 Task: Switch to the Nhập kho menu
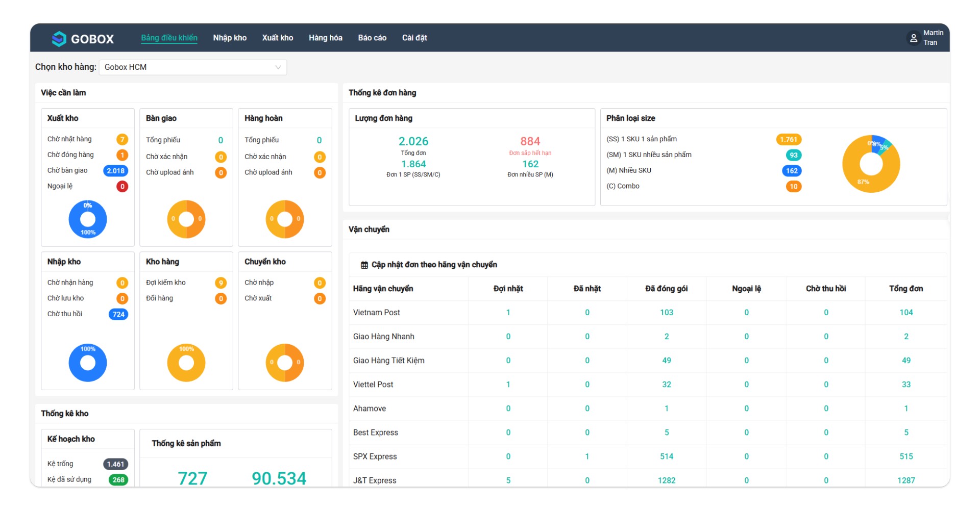pyautogui.click(x=230, y=38)
